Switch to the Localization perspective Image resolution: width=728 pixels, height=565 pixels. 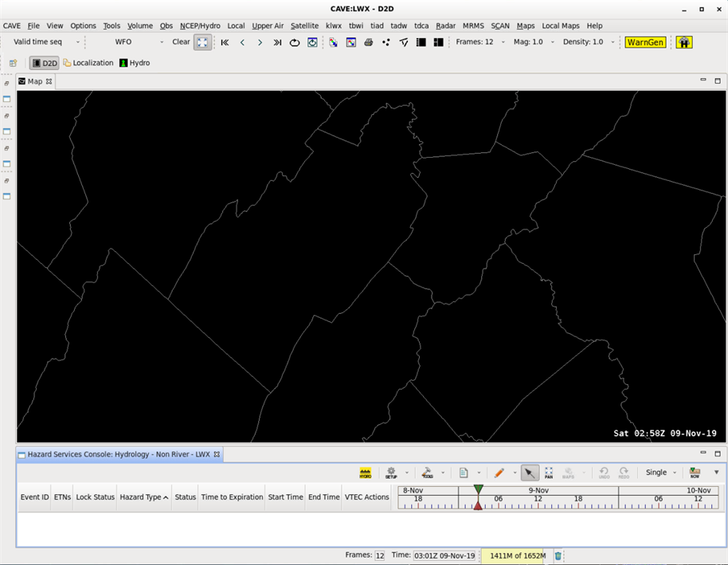(88, 63)
